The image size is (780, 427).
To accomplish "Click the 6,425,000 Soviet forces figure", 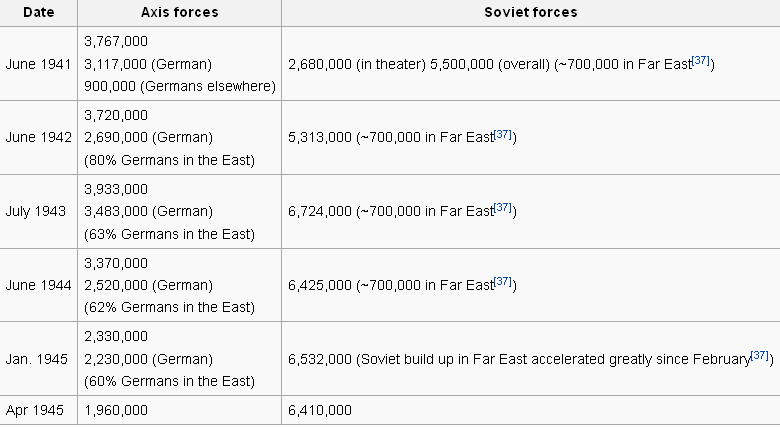I will click(x=320, y=285).
